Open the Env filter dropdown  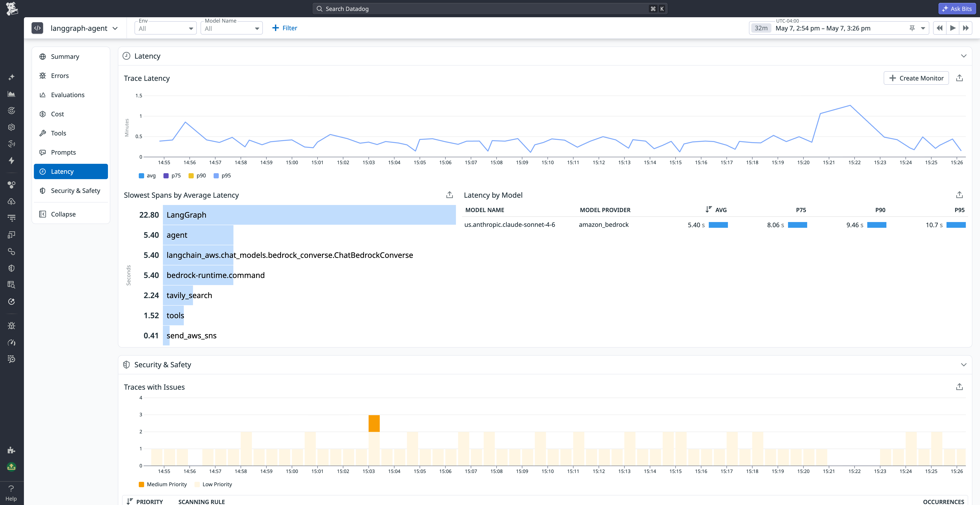point(166,28)
